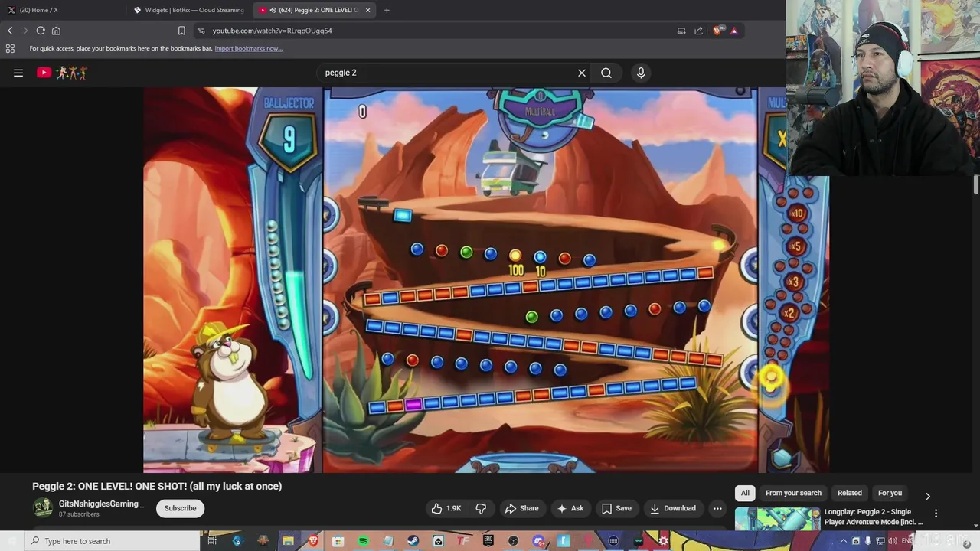Screen dimensions: 980x551
Task: Open the GitsNshigglesGaming channel avatar
Action: pyautogui.click(x=43, y=507)
